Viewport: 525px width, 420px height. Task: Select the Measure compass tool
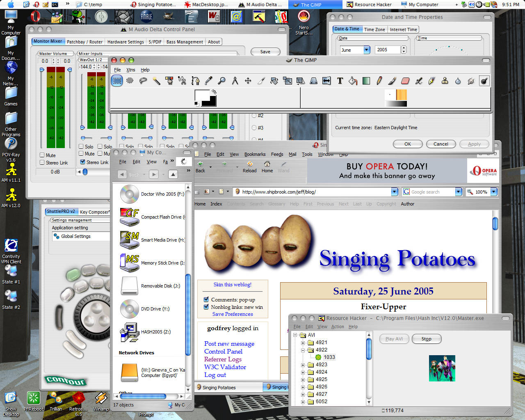click(235, 81)
